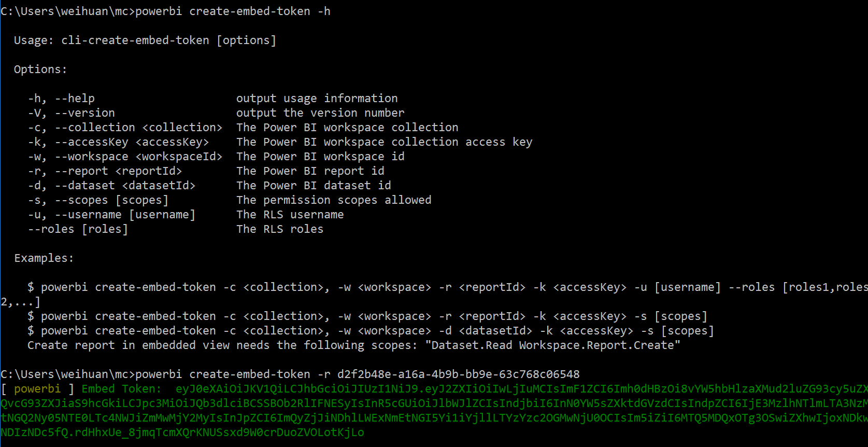Click the first command line ending in -h

(165, 11)
